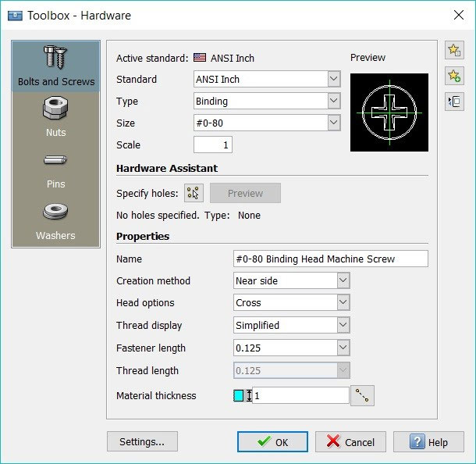Open the Washers hardware category
The height and width of the screenshot is (464, 476).
click(56, 221)
